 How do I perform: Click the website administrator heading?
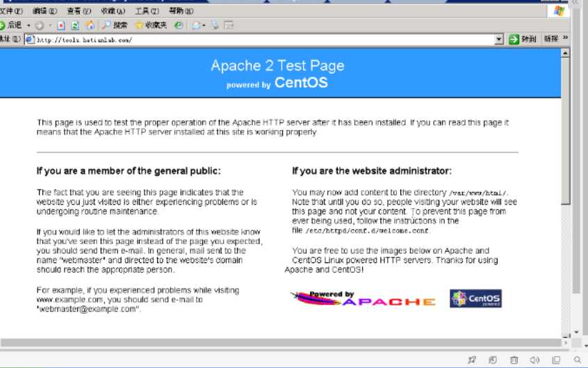372,171
